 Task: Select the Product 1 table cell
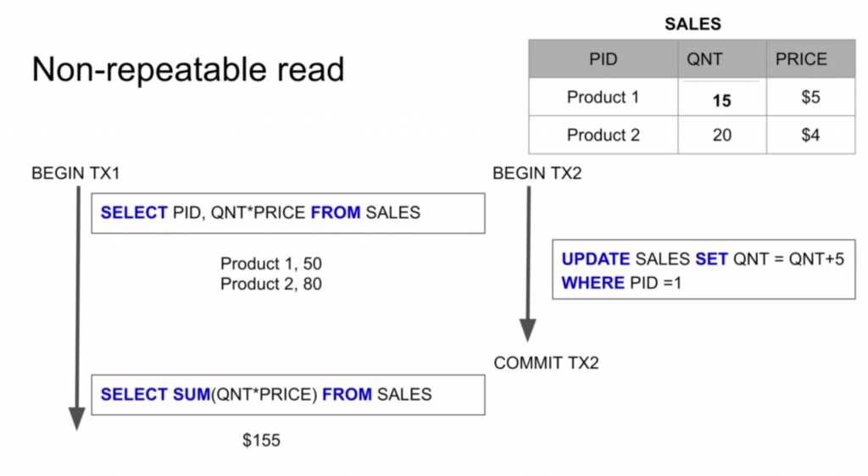click(603, 97)
